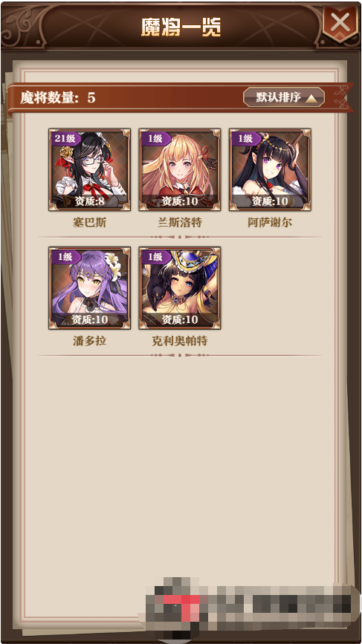Click the 21级 level badge on 塞巴斯
The image size is (362, 644).
[x=65, y=138]
